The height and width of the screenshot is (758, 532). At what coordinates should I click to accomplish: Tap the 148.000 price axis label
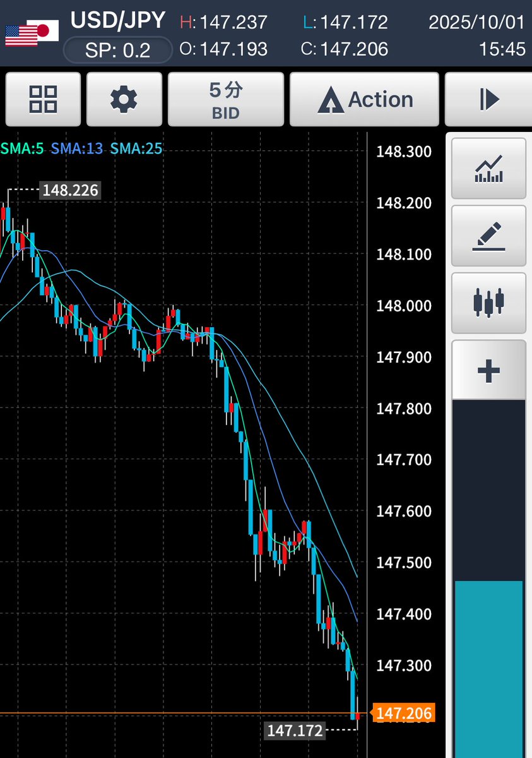(404, 306)
